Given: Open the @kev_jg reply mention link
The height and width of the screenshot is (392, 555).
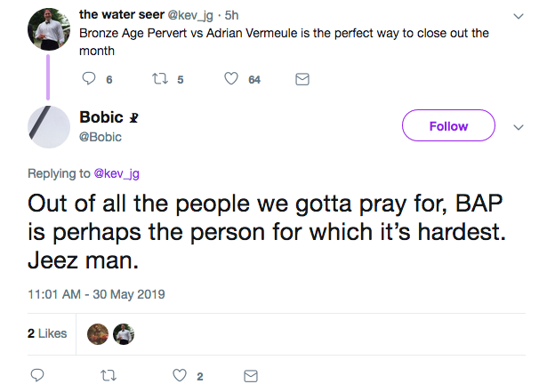Looking at the screenshot, I should click(x=118, y=173).
